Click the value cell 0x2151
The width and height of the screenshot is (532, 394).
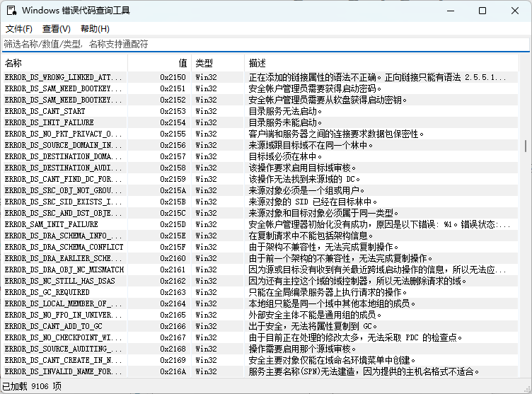(173, 88)
